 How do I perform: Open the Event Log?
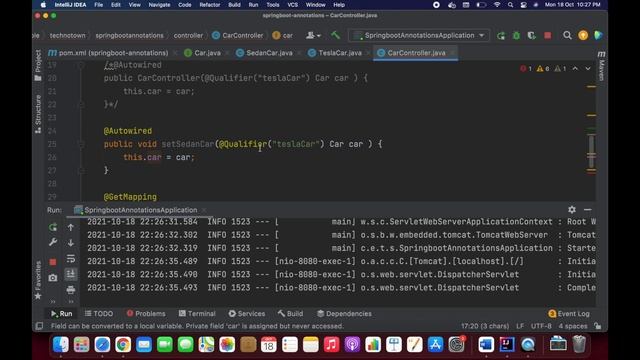[569, 313]
